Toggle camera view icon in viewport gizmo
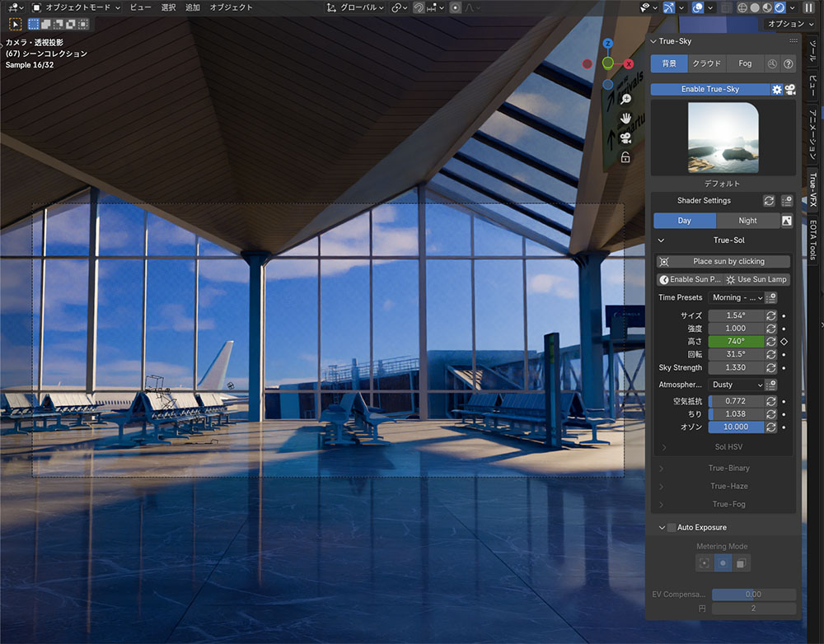 (625, 137)
